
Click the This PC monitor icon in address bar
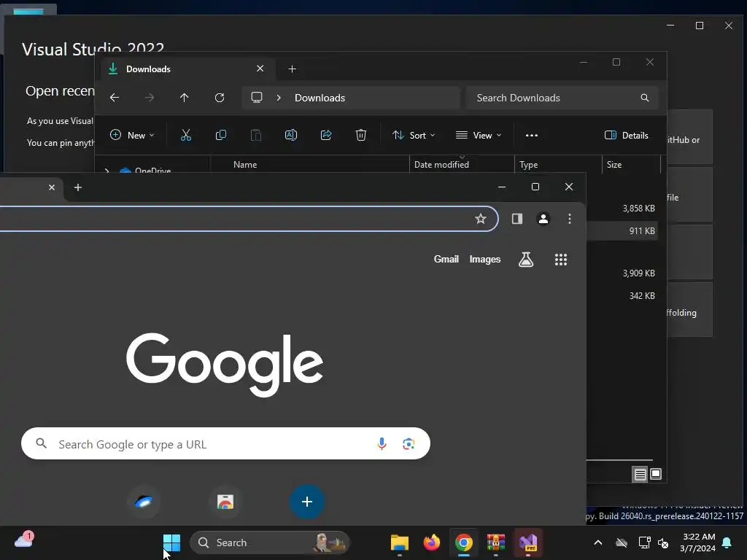pos(257,98)
